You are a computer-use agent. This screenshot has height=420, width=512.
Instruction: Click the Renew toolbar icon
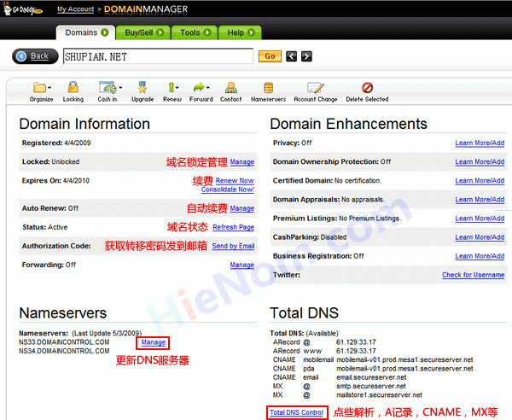[172, 88]
